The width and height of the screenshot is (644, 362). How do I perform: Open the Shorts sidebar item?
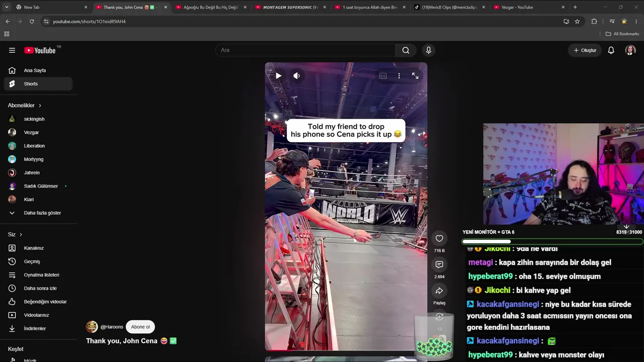coord(38,84)
